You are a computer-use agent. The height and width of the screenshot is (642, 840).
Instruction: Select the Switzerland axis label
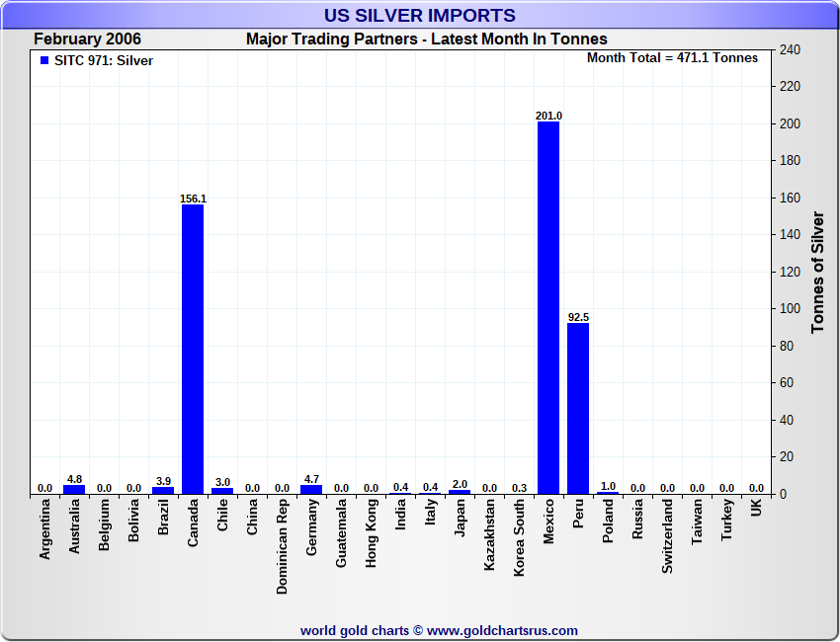click(667, 536)
